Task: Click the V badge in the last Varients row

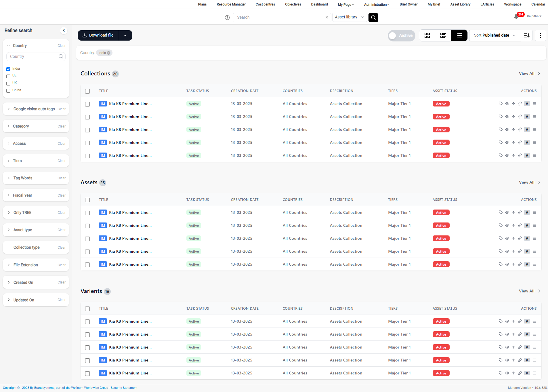Action: pyautogui.click(x=527, y=373)
